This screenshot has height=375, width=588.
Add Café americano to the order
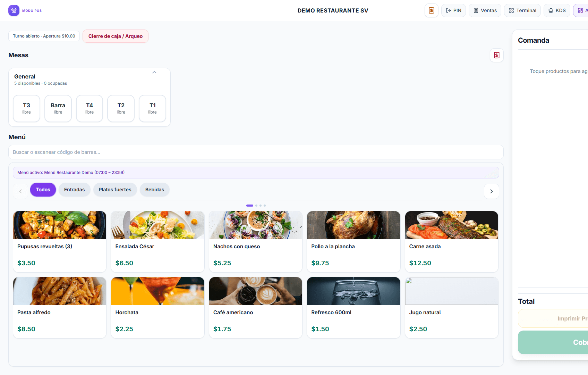point(256,308)
